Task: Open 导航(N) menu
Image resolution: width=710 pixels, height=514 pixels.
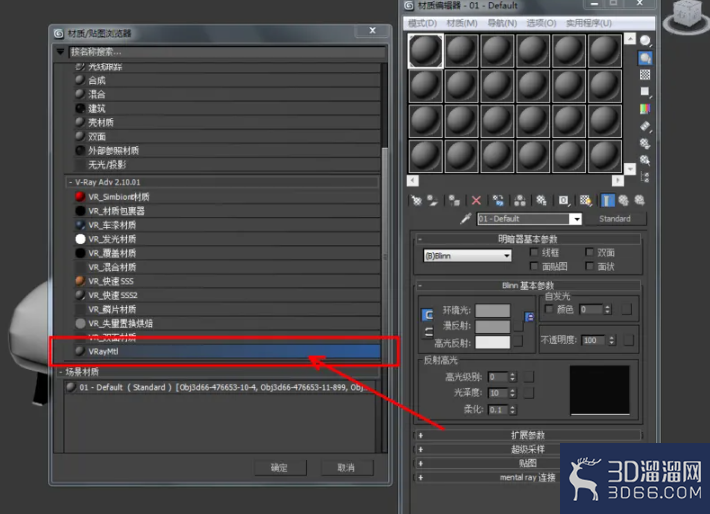Action: coord(502,23)
